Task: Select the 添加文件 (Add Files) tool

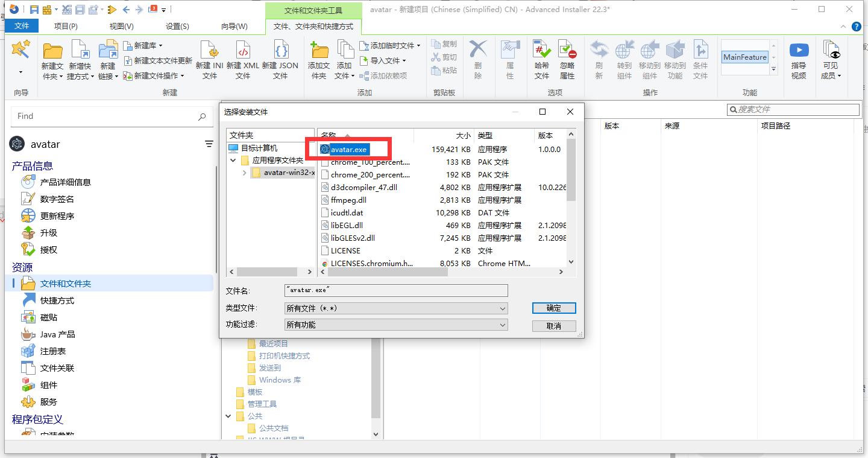Action: pyautogui.click(x=344, y=59)
